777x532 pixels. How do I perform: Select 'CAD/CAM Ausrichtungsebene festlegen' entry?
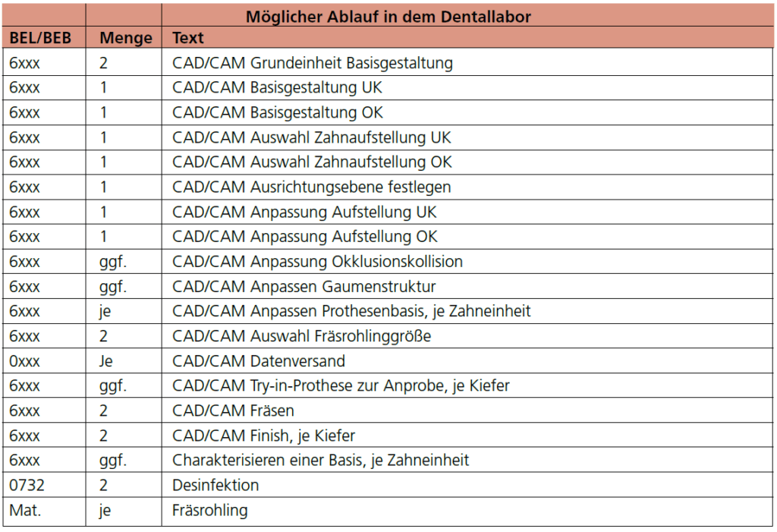[311, 187]
